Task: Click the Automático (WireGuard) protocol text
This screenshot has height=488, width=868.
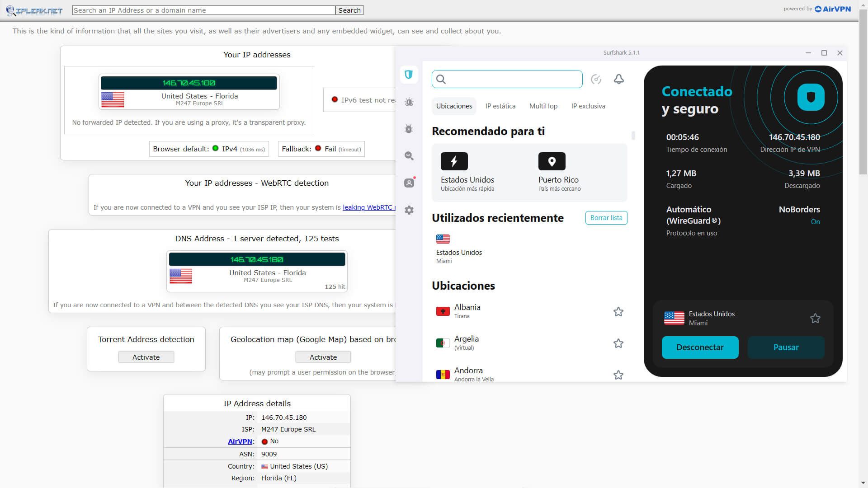Action: point(693,215)
